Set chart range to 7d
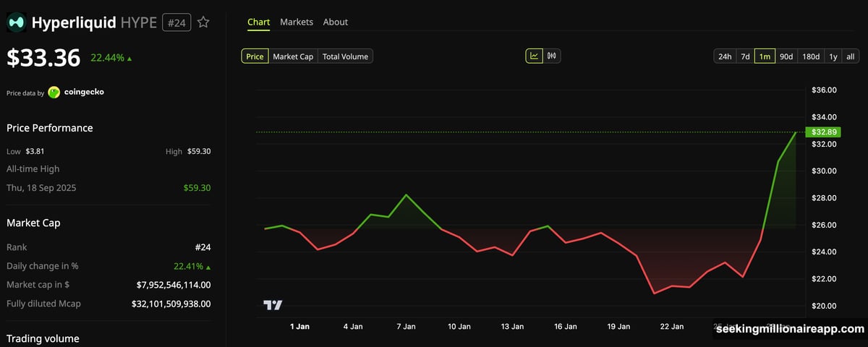 click(744, 56)
